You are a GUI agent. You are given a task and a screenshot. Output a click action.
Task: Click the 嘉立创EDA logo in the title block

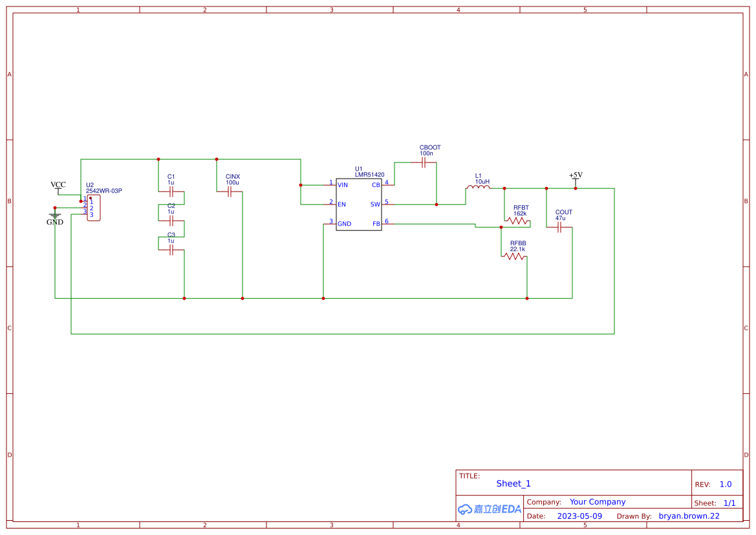pos(489,509)
